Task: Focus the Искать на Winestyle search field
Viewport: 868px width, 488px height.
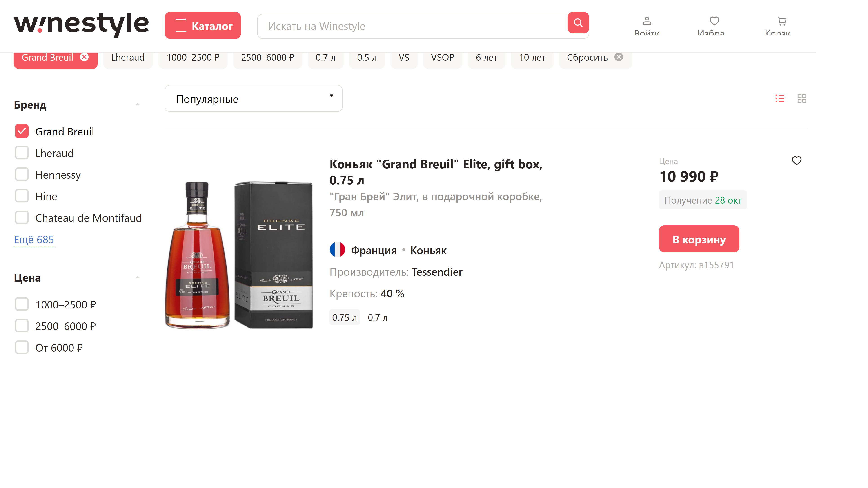Action: [x=411, y=26]
